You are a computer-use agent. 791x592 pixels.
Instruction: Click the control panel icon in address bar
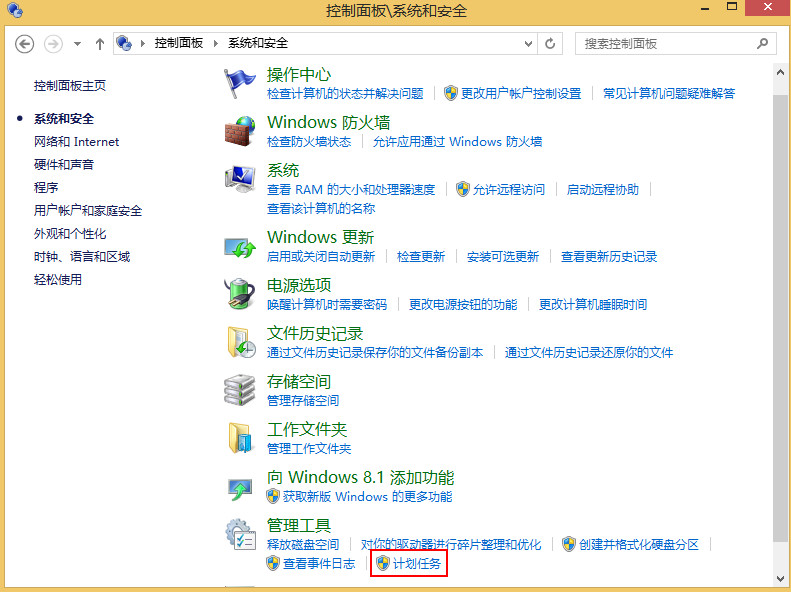(124, 43)
